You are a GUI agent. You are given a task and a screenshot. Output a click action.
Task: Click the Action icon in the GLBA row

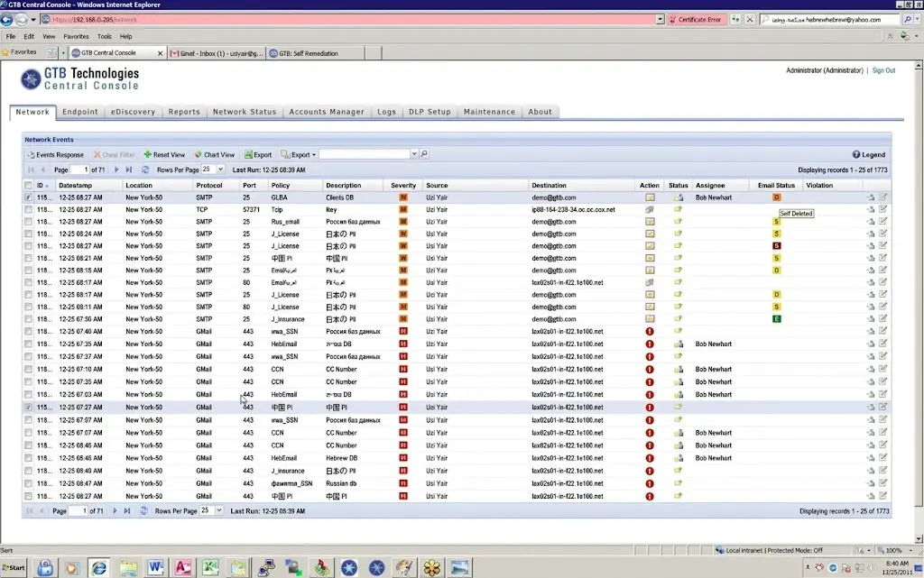click(x=650, y=197)
